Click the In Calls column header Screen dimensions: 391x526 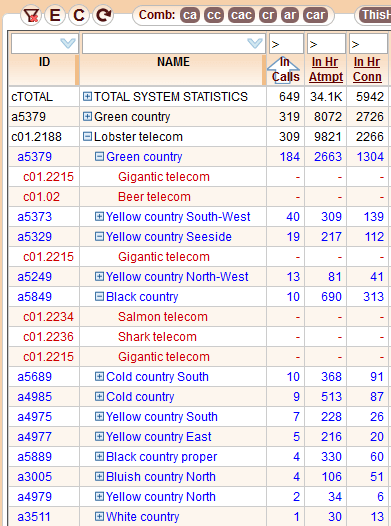pos(285,69)
